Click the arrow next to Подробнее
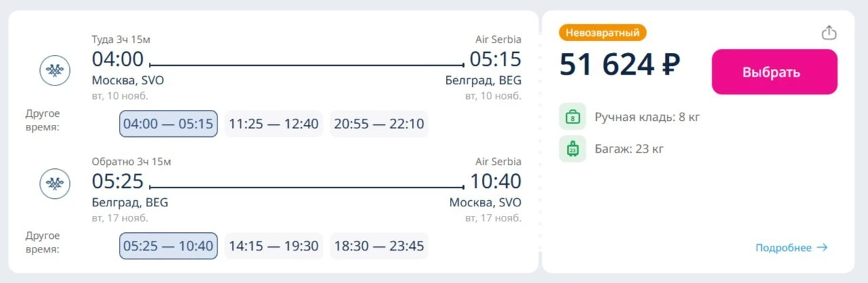Viewport: 868px width, 283px height. (822, 248)
